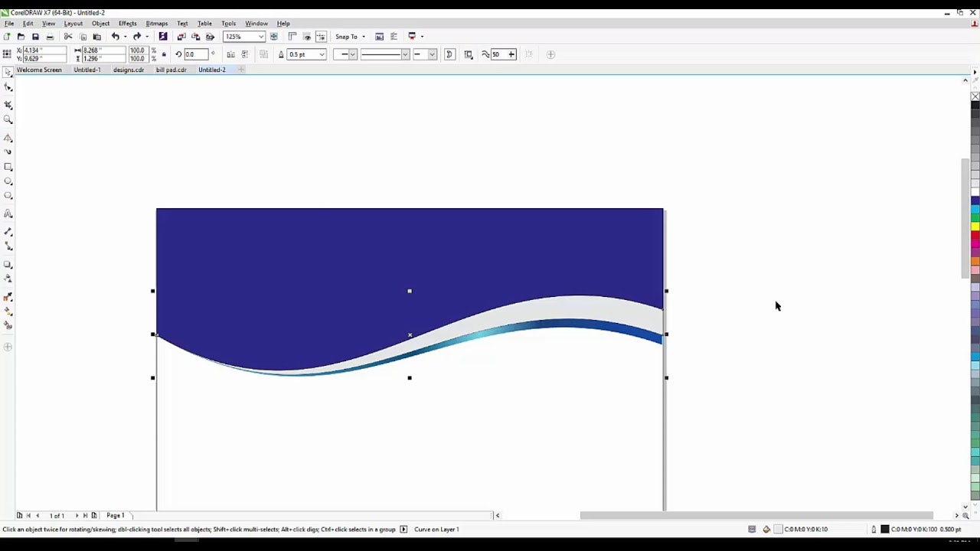Viewport: 980px width, 551px height.
Task: Select the Artistic Media tool
Action: pos(8,152)
